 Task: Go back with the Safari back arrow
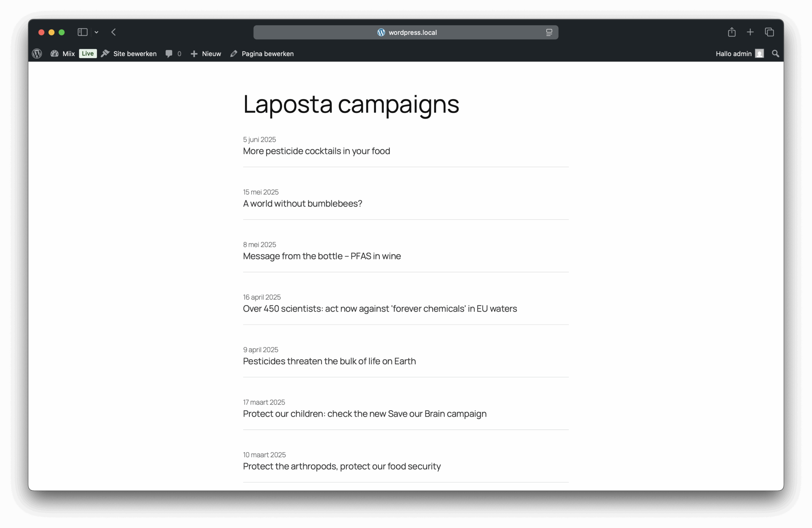click(114, 32)
